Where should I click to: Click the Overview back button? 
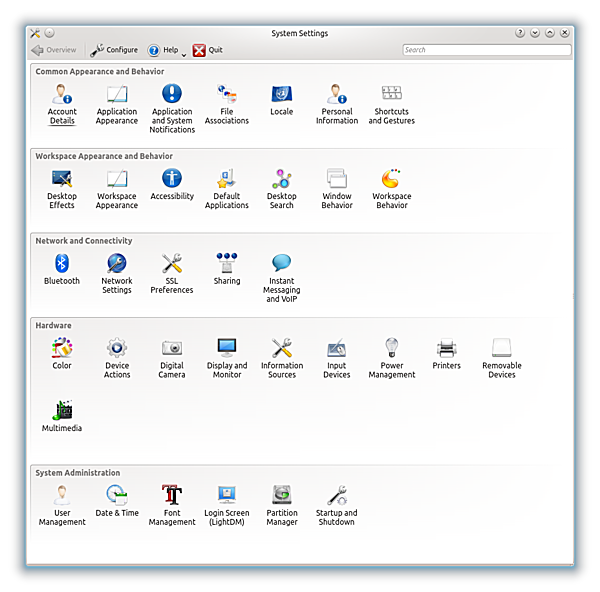(x=54, y=50)
